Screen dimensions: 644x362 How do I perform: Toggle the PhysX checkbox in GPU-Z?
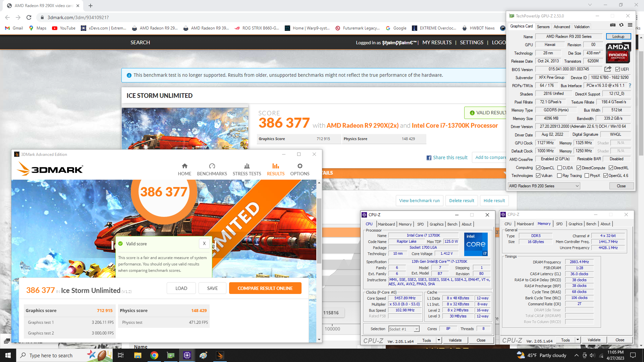click(x=587, y=176)
